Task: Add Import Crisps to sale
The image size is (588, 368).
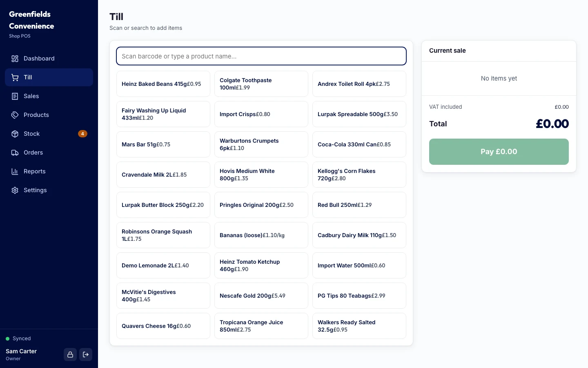Action: [261, 114]
